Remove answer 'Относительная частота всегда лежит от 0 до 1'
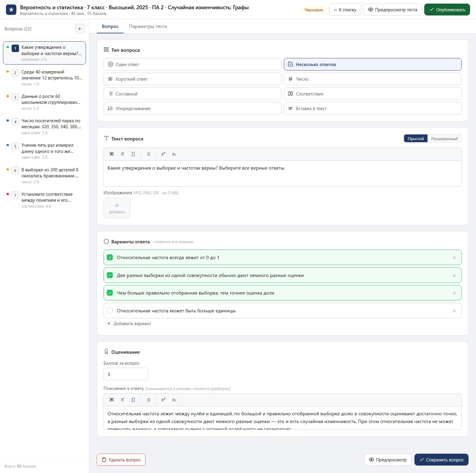The image size is (476, 473). coord(454,258)
